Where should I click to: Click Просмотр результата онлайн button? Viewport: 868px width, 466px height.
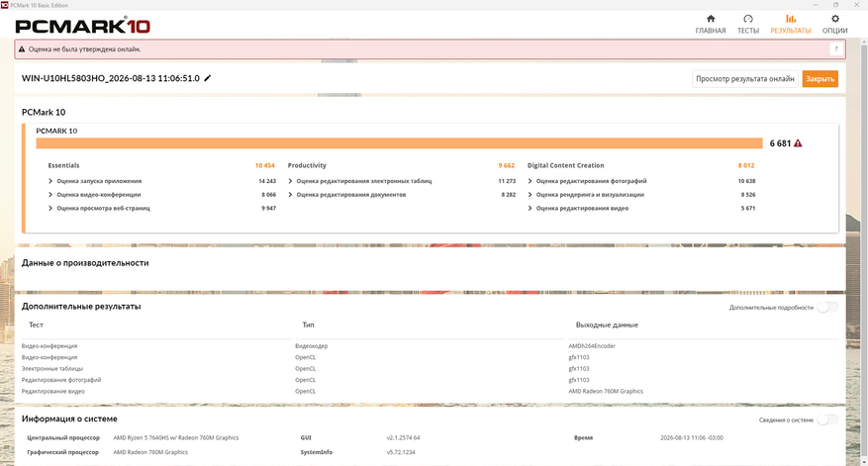coord(744,78)
